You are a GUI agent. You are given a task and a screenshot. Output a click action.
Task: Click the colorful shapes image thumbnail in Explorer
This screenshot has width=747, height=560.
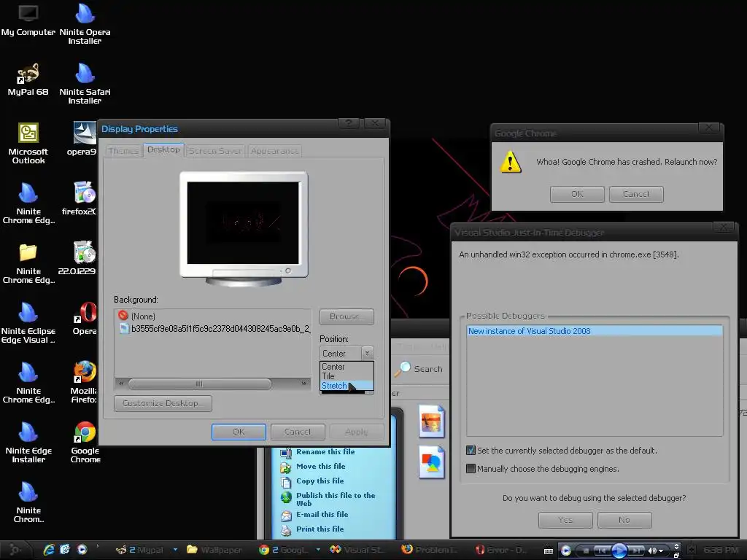pos(432,462)
